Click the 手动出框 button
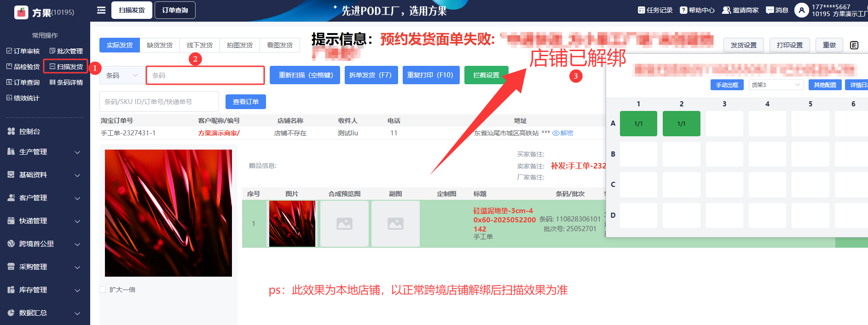 coord(727,85)
